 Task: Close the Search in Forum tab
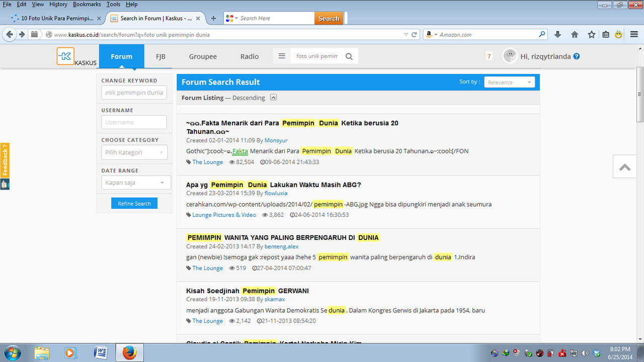pos(198,19)
